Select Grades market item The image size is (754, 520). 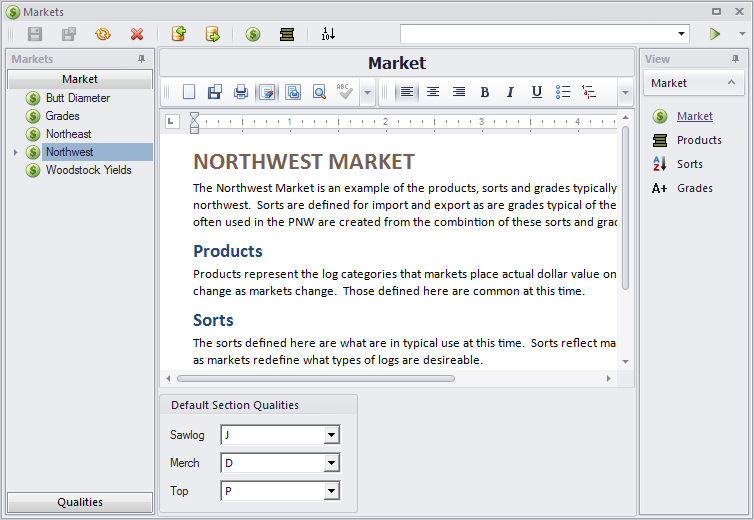[x=63, y=116]
